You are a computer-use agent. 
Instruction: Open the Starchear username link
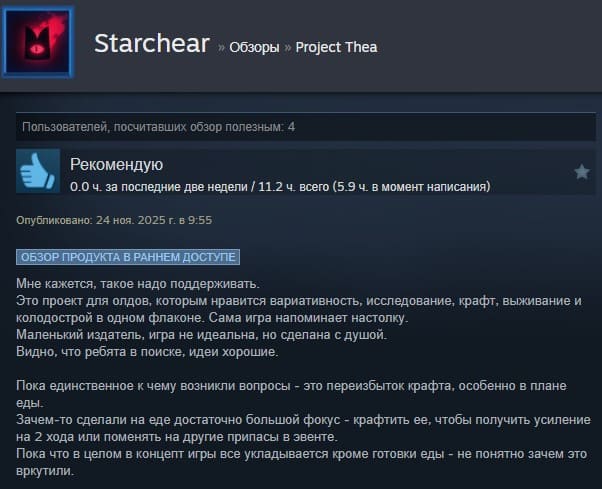(x=152, y=43)
